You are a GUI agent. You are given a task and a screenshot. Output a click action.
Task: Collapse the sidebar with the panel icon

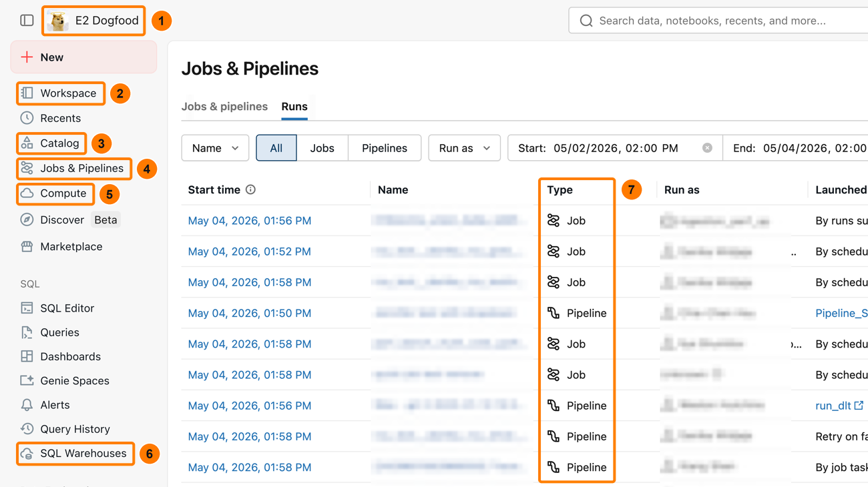pos(27,21)
